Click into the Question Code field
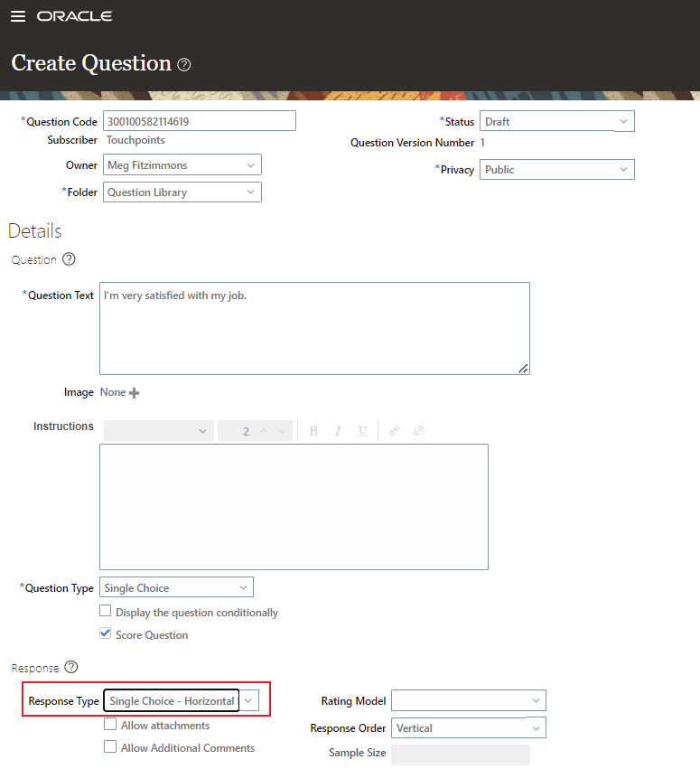The width and height of the screenshot is (700, 769). click(x=199, y=121)
